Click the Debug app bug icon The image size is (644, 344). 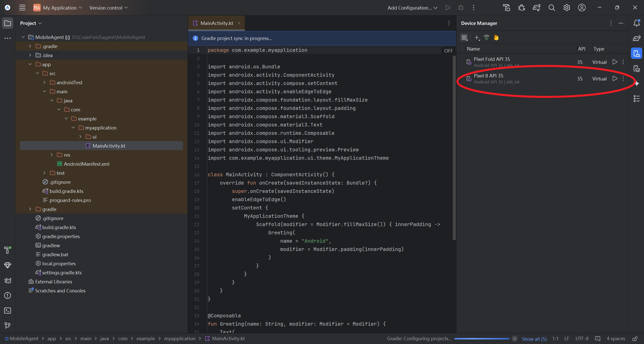(461, 8)
